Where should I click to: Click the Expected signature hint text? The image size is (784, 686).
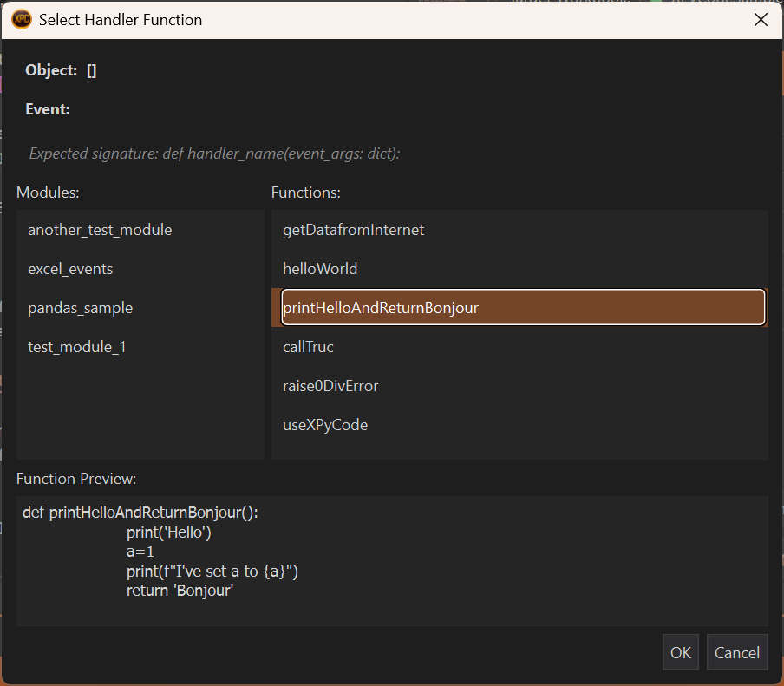214,154
